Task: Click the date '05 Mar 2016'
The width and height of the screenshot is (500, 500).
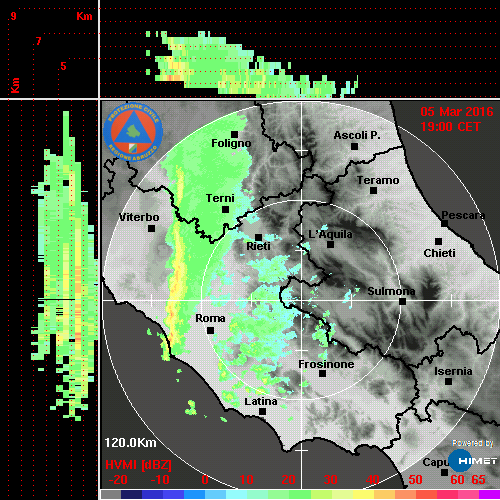Action: pos(457,112)
